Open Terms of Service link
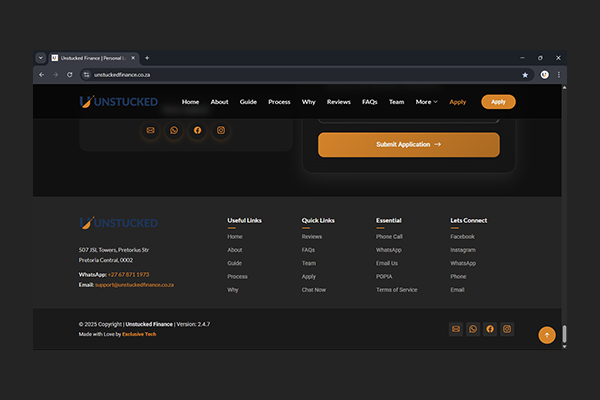 pos(396,290)
